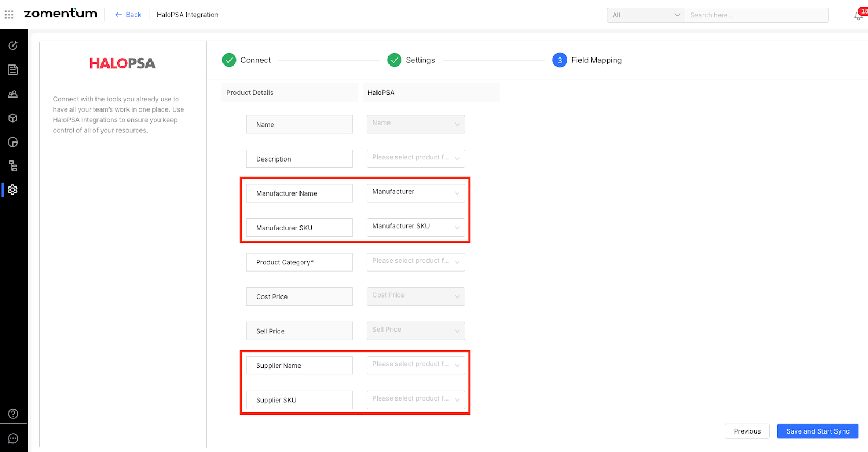Open the settings gear sidebar icon

13,190
